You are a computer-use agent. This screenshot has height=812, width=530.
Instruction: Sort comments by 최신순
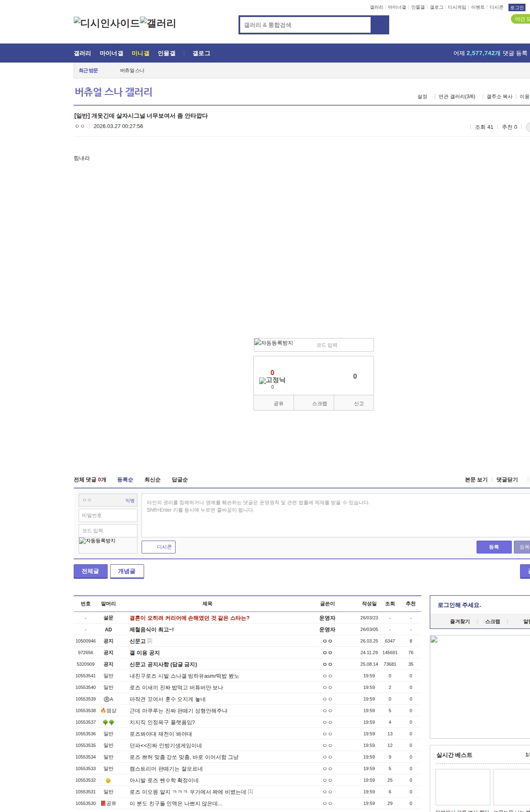(x=152, y=480)
